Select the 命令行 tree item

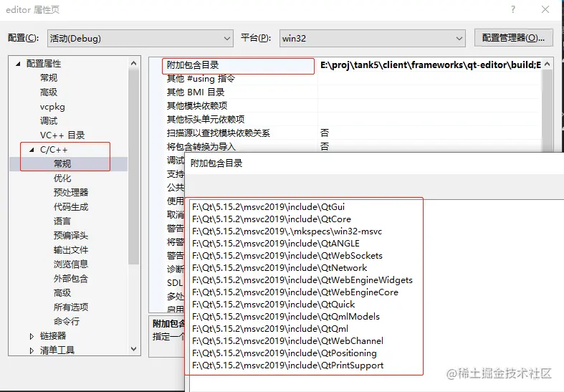[67, 322]
